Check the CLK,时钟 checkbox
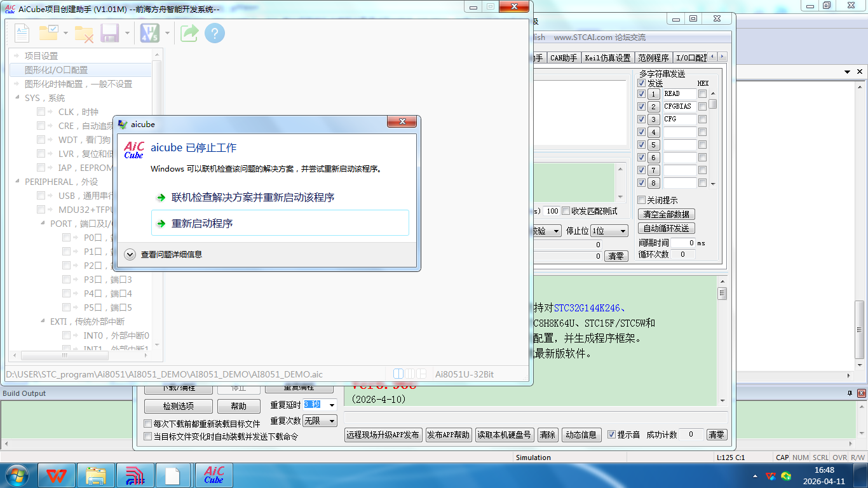The image size is (868, 488). pos(41,112)
